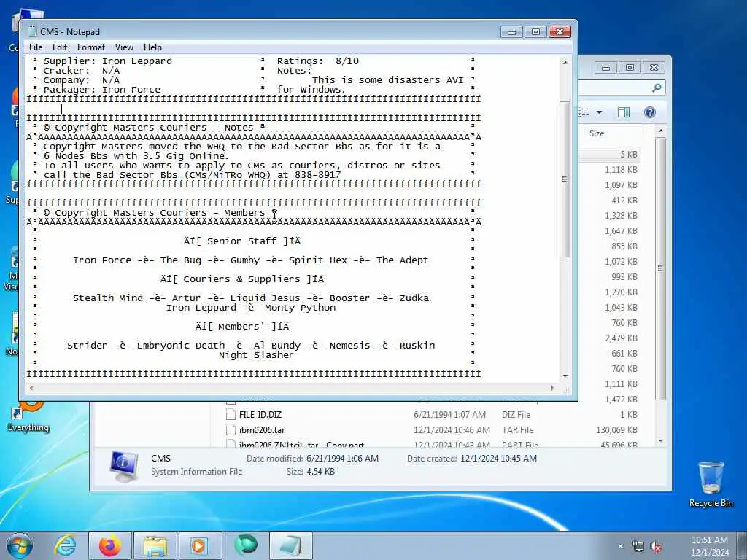Minimize the Explorer window
Viewport: 747px width, 560px height.
tap(605, 68)
